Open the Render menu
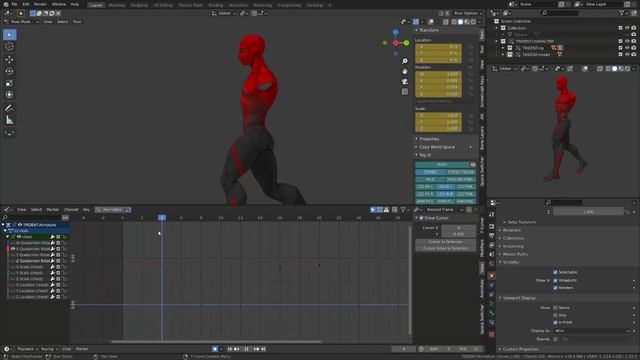The height and width of the screenshot is (360, 640). click(x=40, y=4)
